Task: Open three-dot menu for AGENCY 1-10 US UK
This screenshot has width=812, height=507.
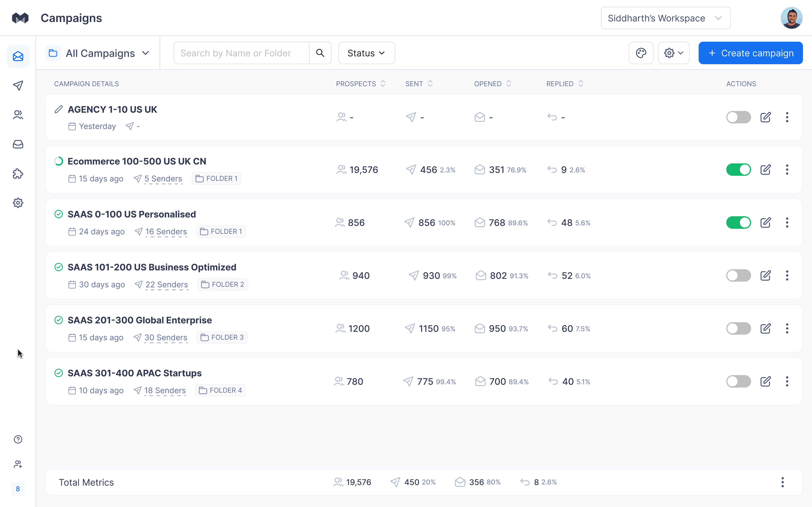Action: pyautogui.click(x=787, y=117)
